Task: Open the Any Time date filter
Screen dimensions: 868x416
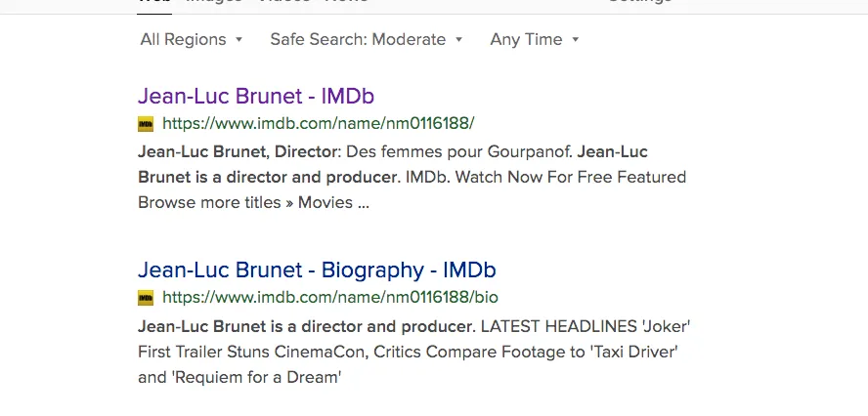Action: [x=535, y=39]
